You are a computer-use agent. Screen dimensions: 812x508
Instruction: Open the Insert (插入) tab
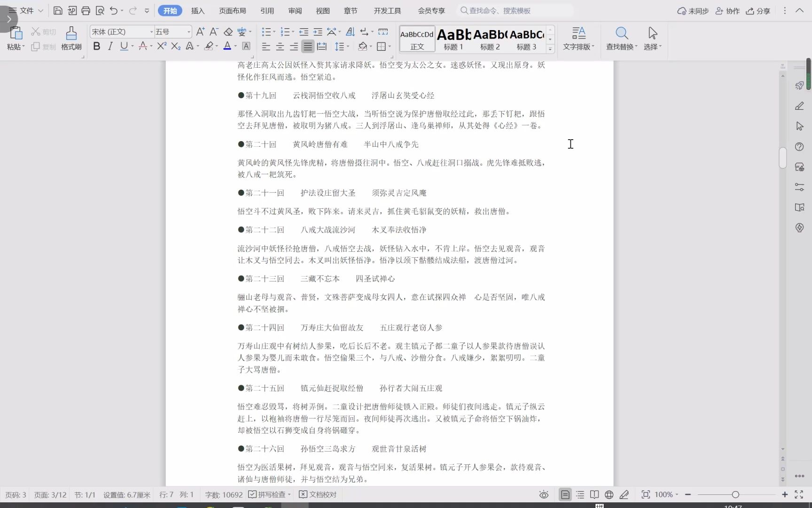198,10
